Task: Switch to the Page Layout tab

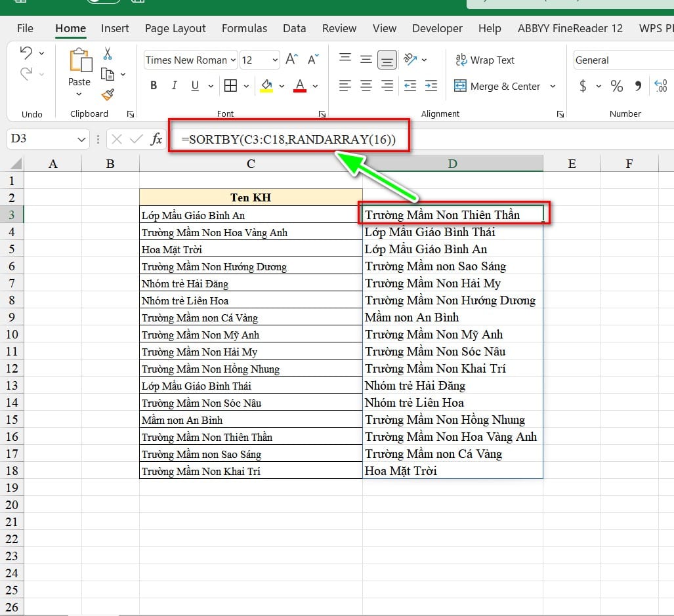Action: click(175, 28)
